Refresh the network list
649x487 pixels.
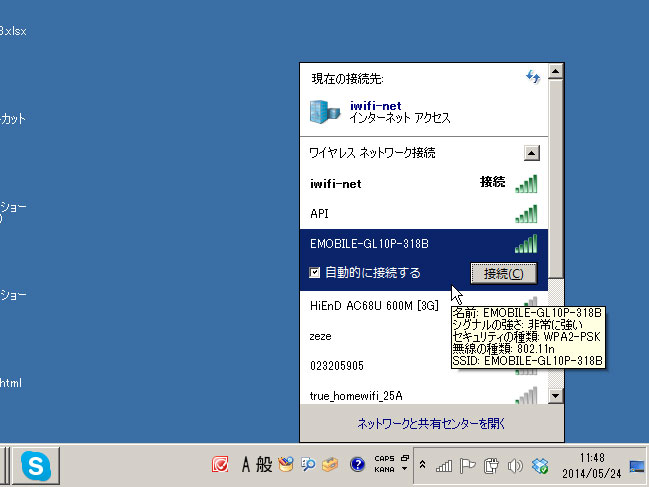pos(533,77)
